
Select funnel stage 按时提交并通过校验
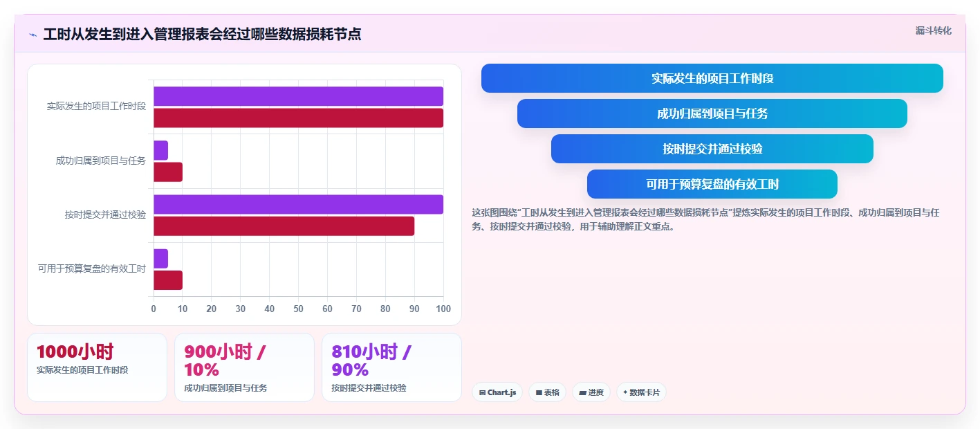(x=712, y=149)
